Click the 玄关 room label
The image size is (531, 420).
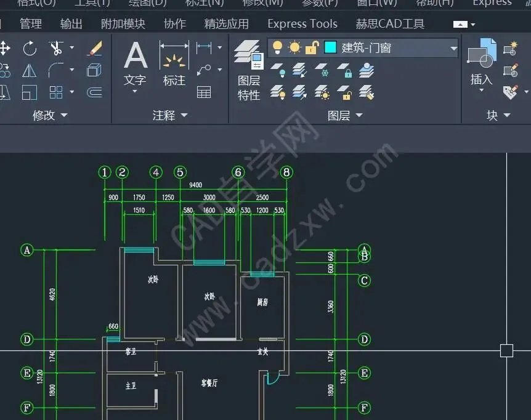coord(263,352)
